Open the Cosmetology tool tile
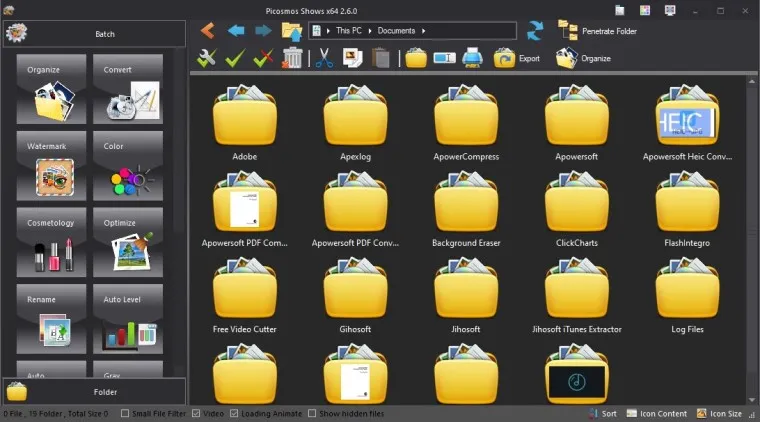760x422 pixels. pos(51,242)
